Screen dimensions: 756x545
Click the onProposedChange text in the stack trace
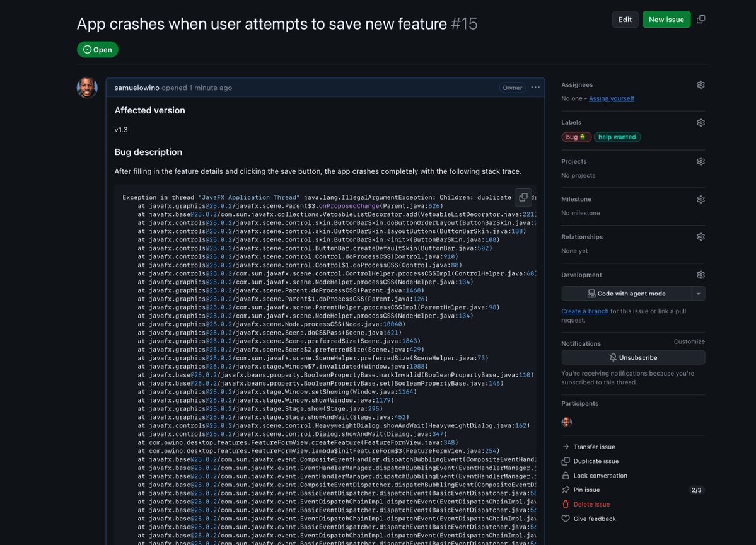click(x=349, y=206)
